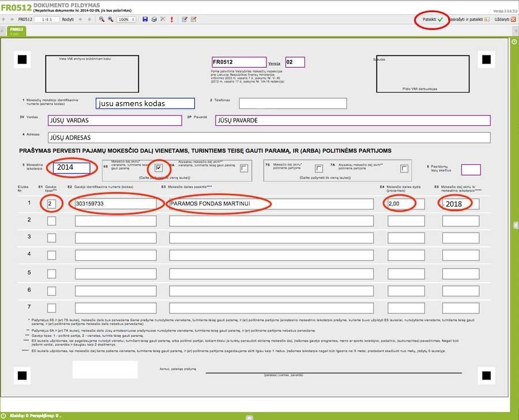Click row 3 end period field
This screenshot has height=420, width=519.
point(461,238)
